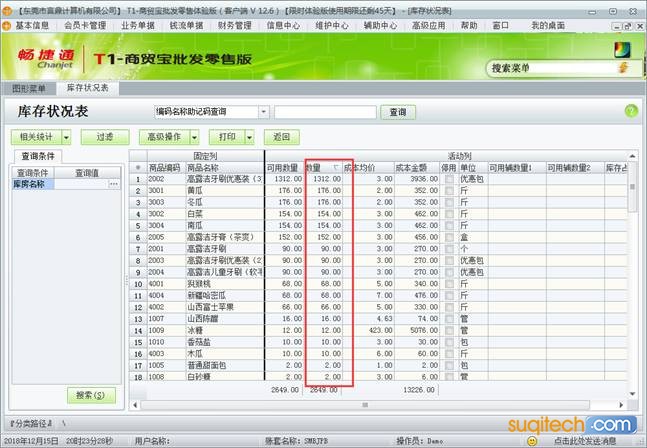
Task: Expand the 相关统计 dropdown arrow
Action: click(x=66, y=137)
